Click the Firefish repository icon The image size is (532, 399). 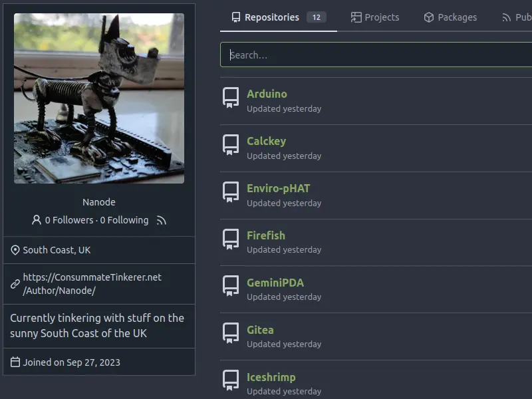[231, 239]
